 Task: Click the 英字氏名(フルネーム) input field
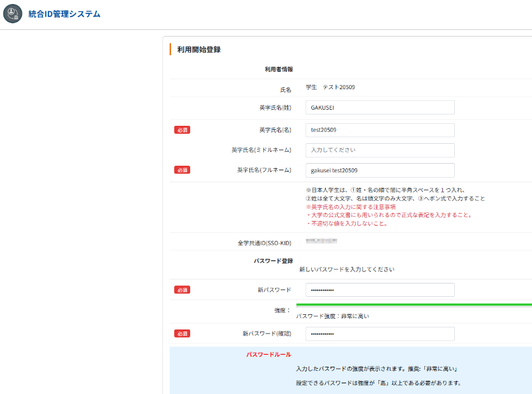click(380, 170)
